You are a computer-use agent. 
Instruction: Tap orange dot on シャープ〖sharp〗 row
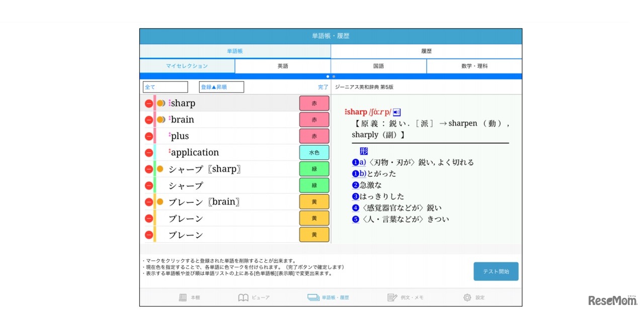click(x=160, y=169)
